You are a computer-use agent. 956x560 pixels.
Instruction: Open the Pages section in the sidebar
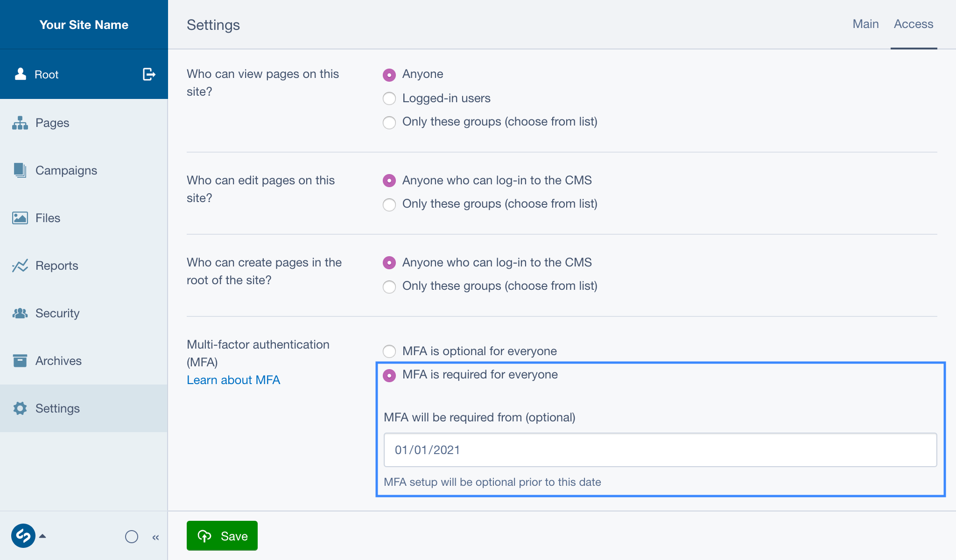(x=52, y=123)
